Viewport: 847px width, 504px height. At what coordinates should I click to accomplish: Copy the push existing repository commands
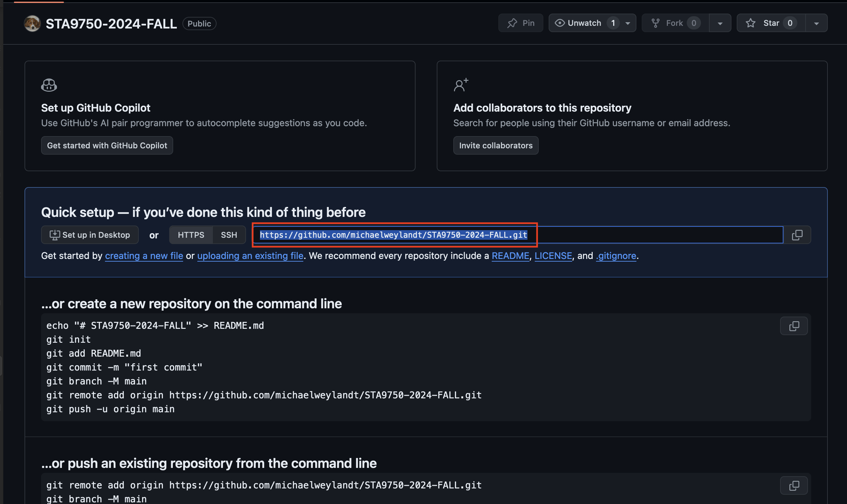click(794, 485)
